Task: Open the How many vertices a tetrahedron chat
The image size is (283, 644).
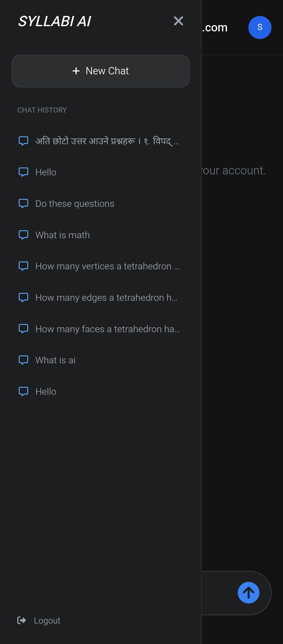Action: pos(107,266)
